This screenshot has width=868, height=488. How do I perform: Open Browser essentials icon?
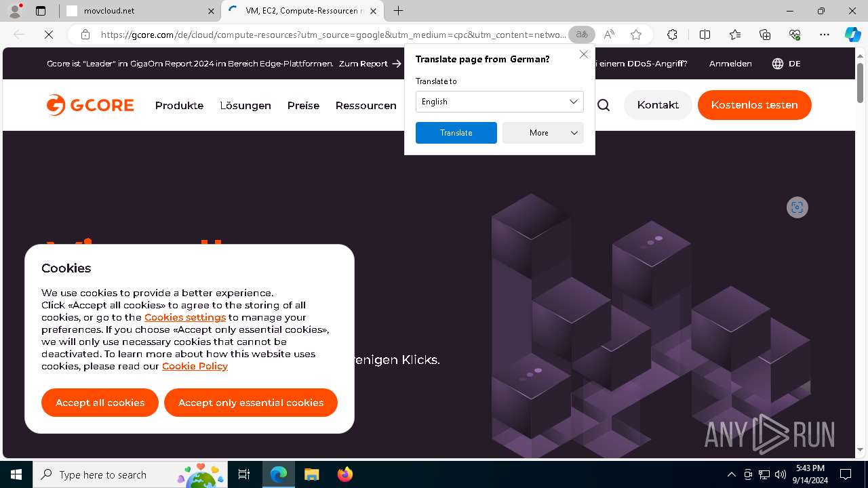coord(795,35)
